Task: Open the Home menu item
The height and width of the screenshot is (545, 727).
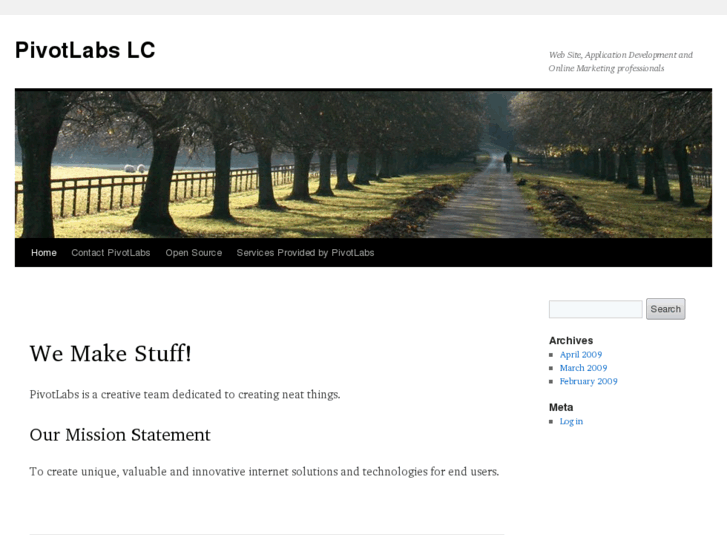Action: click(44, 253)
